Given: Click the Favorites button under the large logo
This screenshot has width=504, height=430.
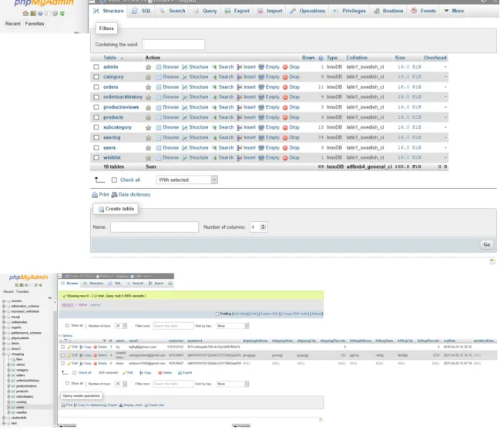Looking at the screenshot, I should pos(35,24).
